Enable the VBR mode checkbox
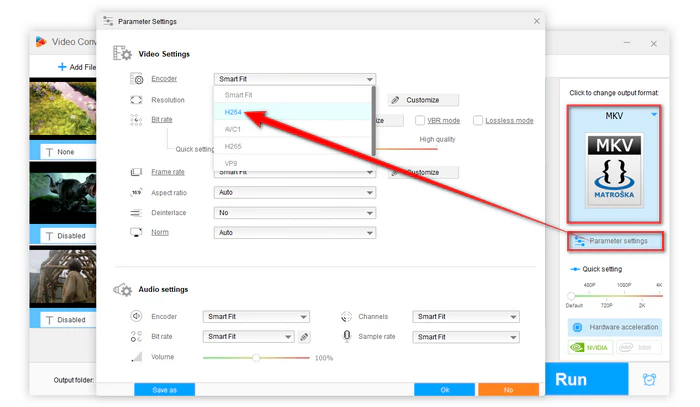Image resolution: width=700 pixels, height=407 pixels. click(x=421, y=121)
